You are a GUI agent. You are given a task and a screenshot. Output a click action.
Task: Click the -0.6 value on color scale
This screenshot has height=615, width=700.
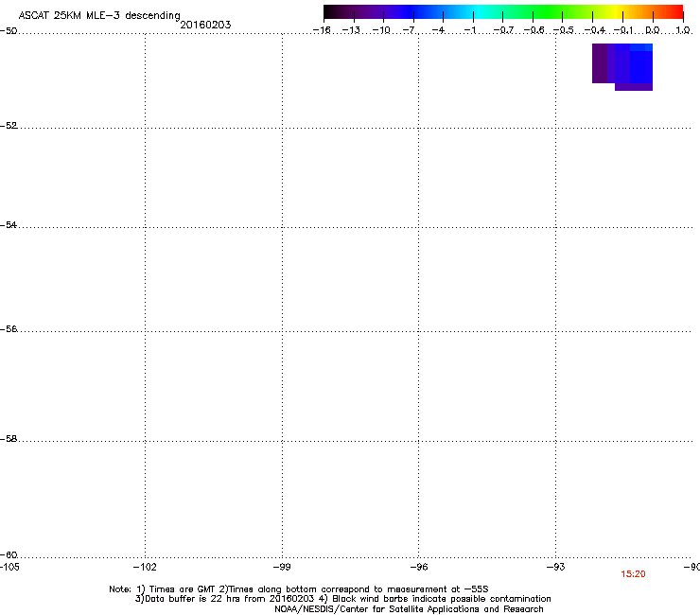[x=534, y=30]
